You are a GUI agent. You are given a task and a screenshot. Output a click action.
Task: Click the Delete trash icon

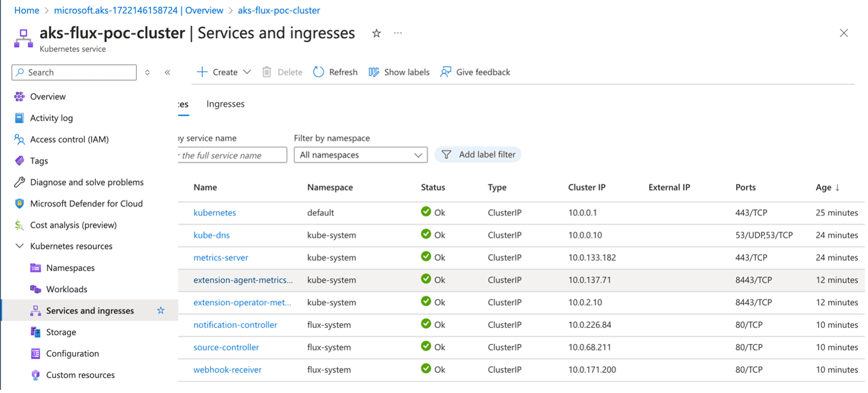tap(267, 72)
